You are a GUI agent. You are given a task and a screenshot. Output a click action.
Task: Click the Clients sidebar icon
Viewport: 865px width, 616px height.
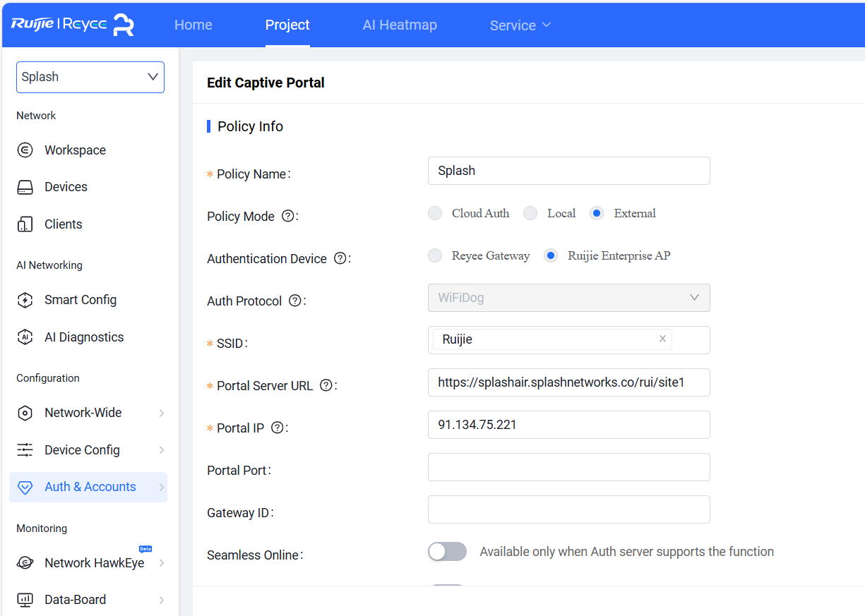click(25, 224)
